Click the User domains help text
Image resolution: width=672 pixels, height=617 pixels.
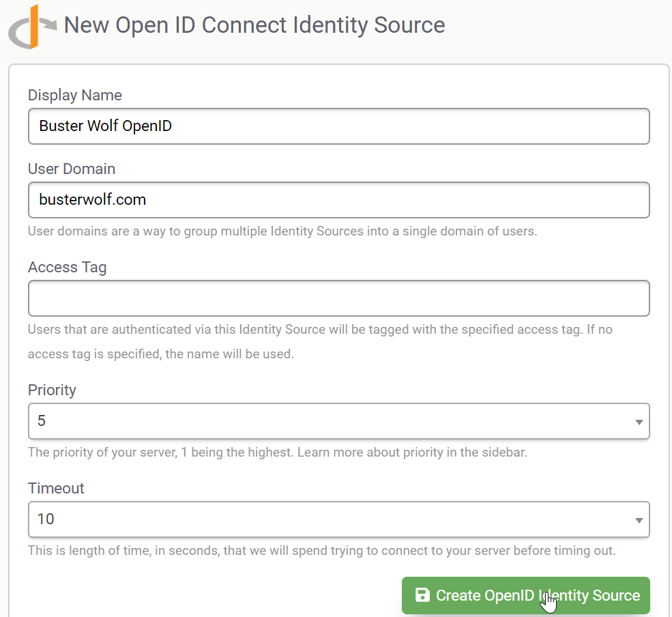click(282, 231)
